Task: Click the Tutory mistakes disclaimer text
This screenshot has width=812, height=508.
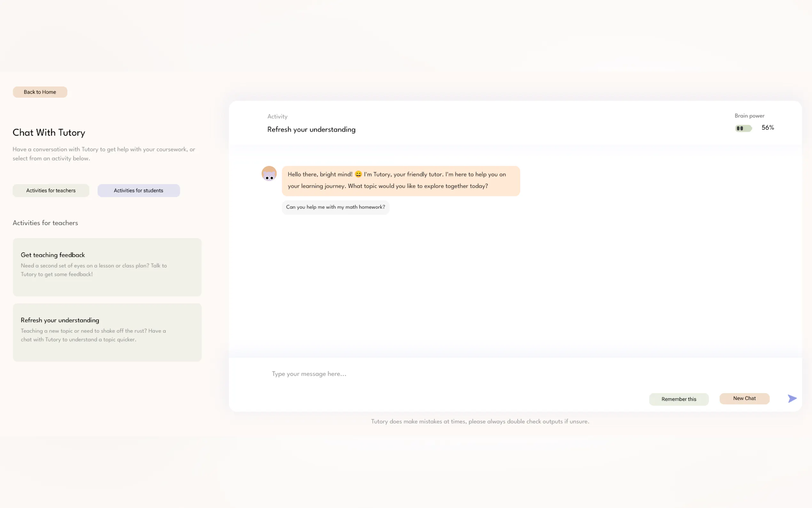Action: (x=480, y=421)
